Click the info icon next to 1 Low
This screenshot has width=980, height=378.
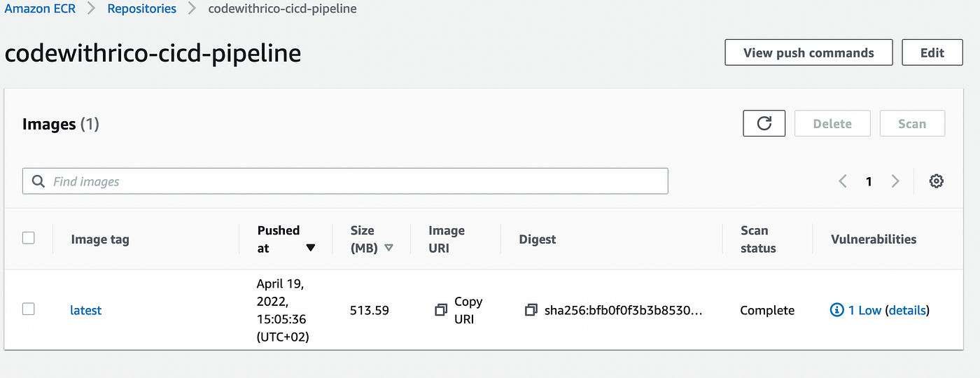pos(836,310)
